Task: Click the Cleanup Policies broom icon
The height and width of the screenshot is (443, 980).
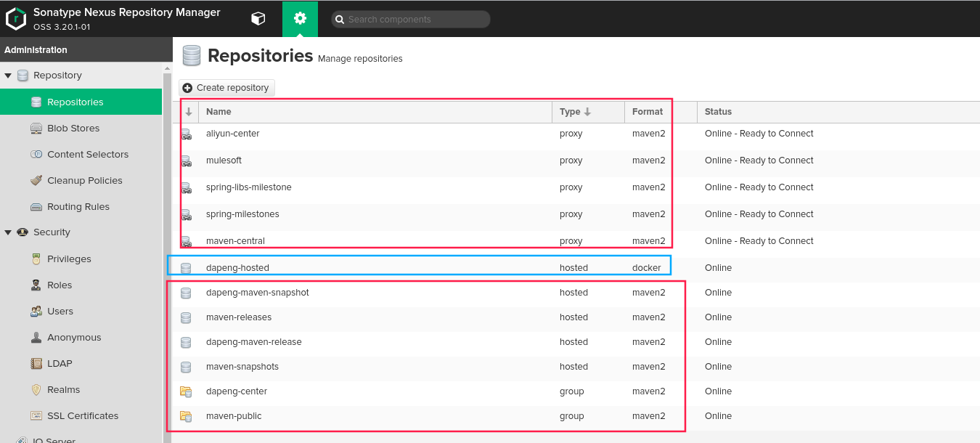Action: (36, 180)
